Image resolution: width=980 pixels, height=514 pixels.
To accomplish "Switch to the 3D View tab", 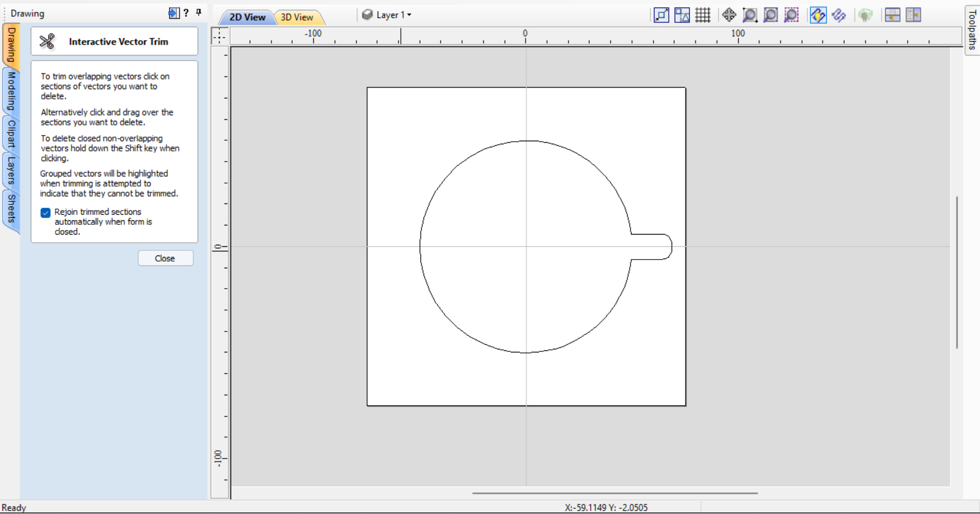I will (x=297, y=17).
